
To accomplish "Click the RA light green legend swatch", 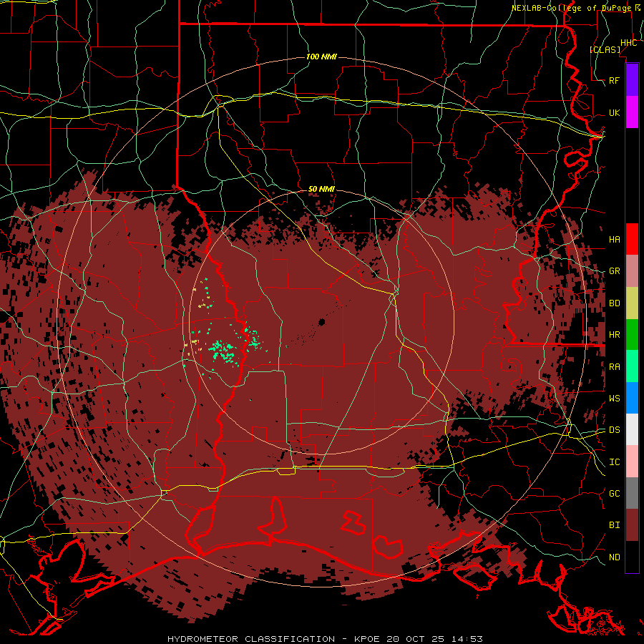I will [x=632, y=366].
